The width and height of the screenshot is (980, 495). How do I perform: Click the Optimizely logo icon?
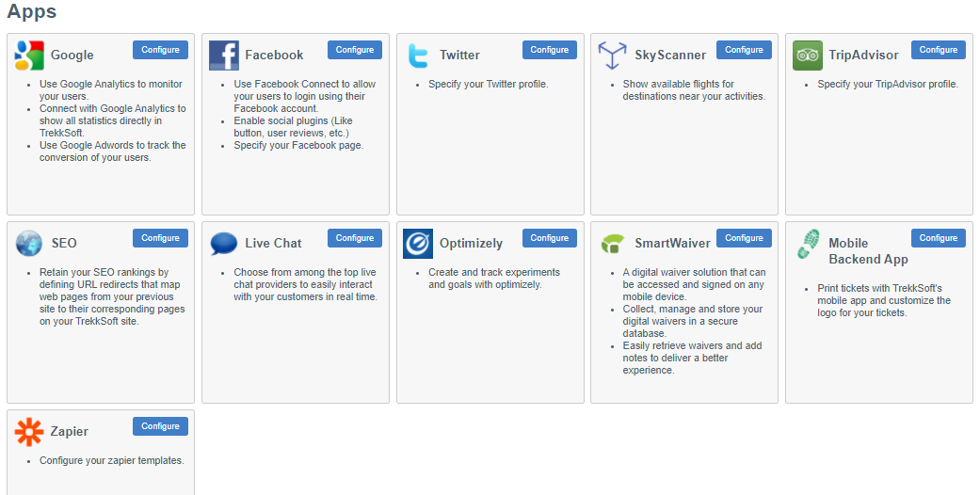click(x=418, y=243)
